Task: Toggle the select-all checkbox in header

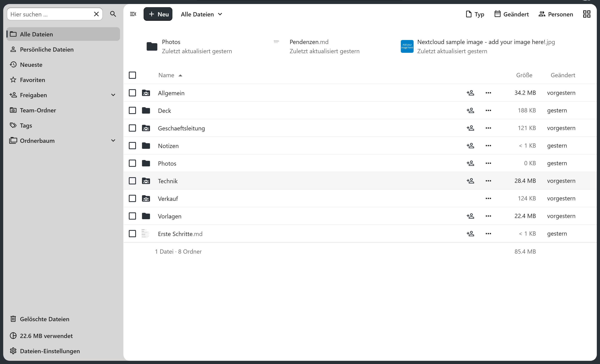Action: point(132,75)
